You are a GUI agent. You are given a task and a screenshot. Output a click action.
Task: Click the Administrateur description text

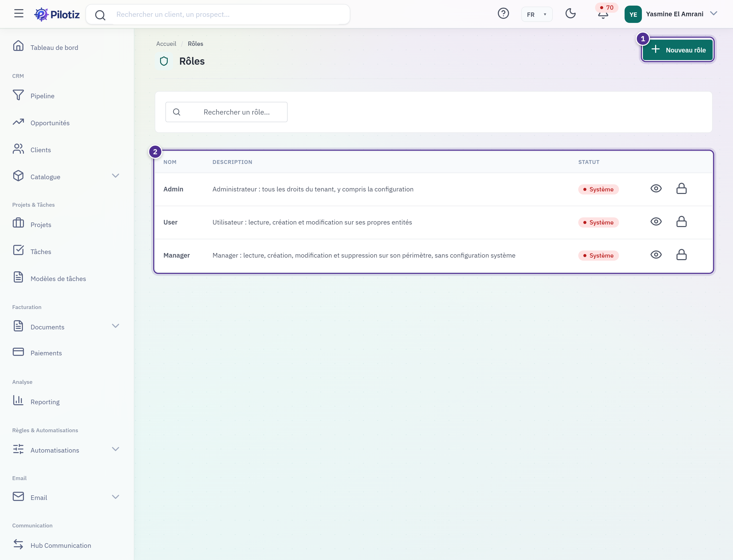click(313, 189)
